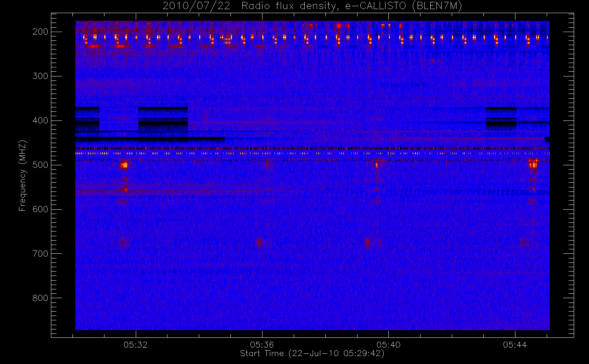Click the 05:32 time tick label

(x=136, y=344)
